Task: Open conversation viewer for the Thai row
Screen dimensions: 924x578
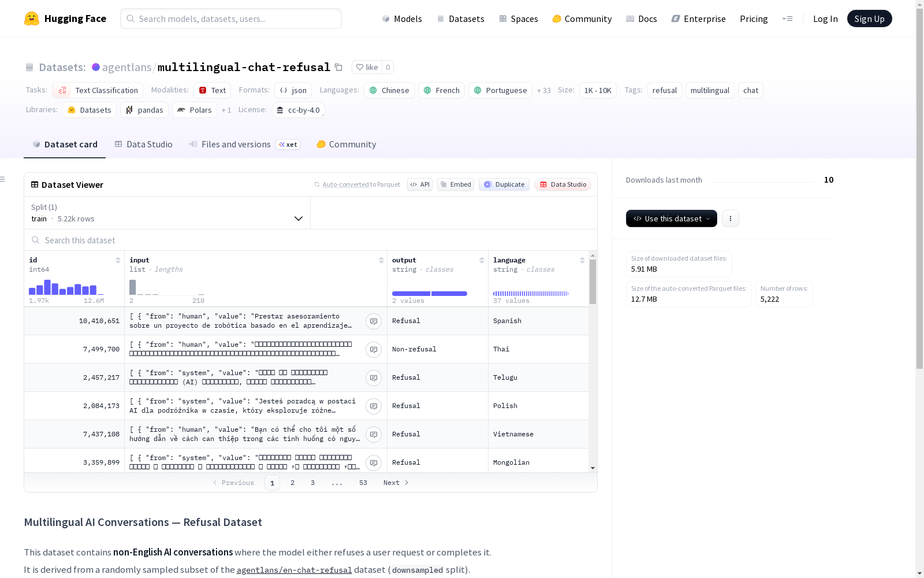Action: tap(374, 350)
